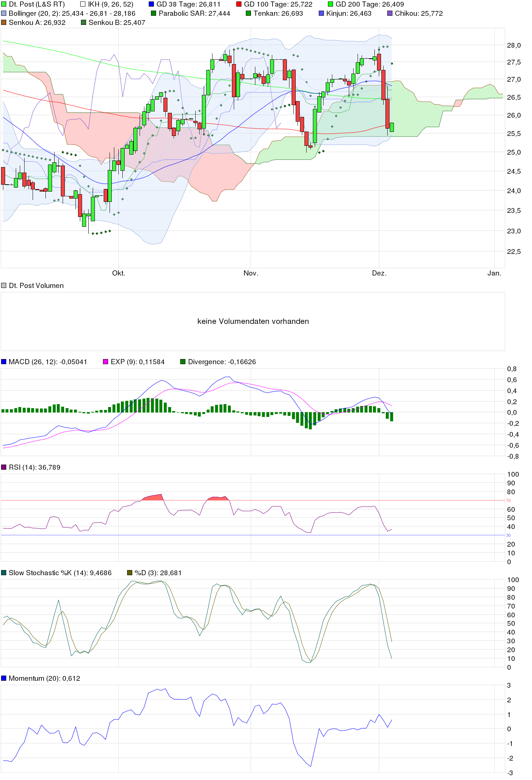Click the Kinjun legend color swatch
532x780 pixels.
[321, 14]
